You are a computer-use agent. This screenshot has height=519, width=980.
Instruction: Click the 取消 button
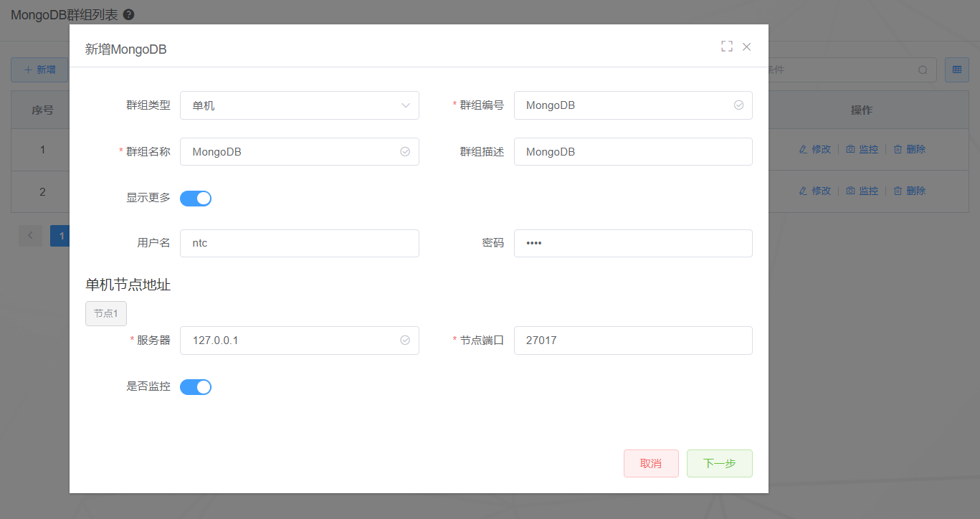click(x=651, y=464)
